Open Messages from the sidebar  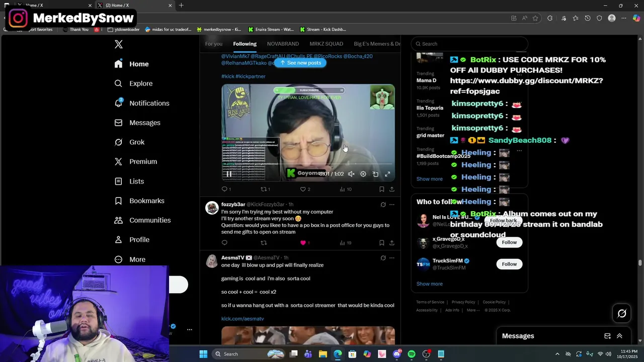pyautogui.click(x=138, y=123)
